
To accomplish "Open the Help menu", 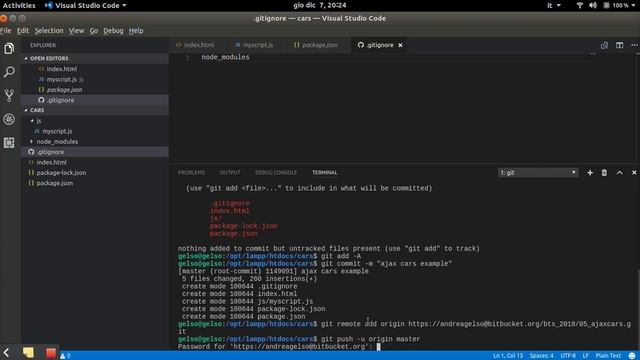I will (x=136, y=31).
